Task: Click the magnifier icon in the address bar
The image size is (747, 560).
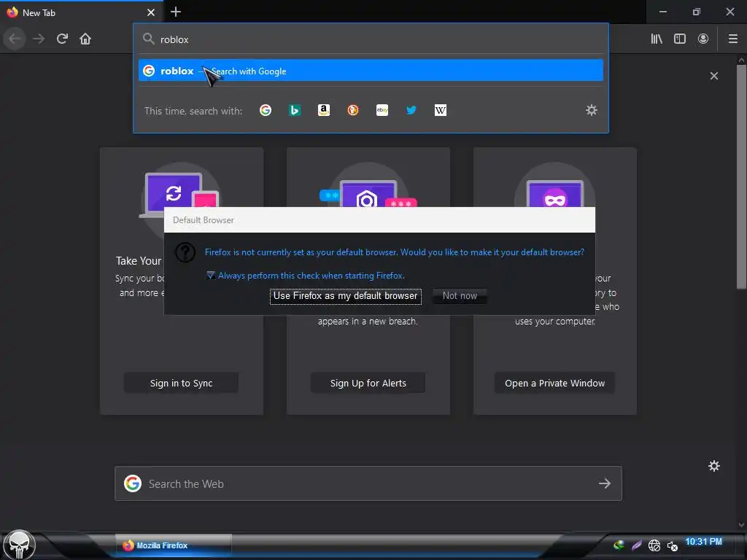Action: point(149,39)
